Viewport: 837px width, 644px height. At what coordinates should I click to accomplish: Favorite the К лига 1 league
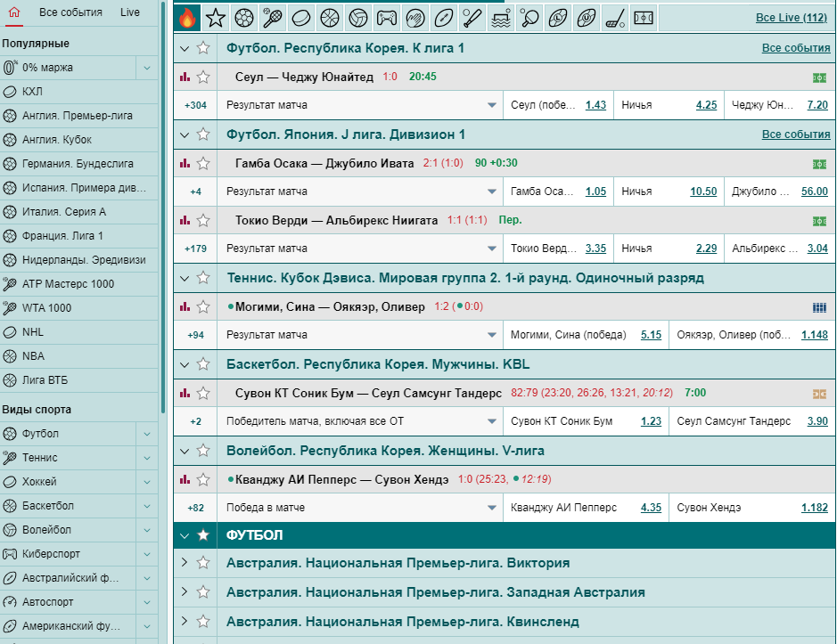(203, 48)
